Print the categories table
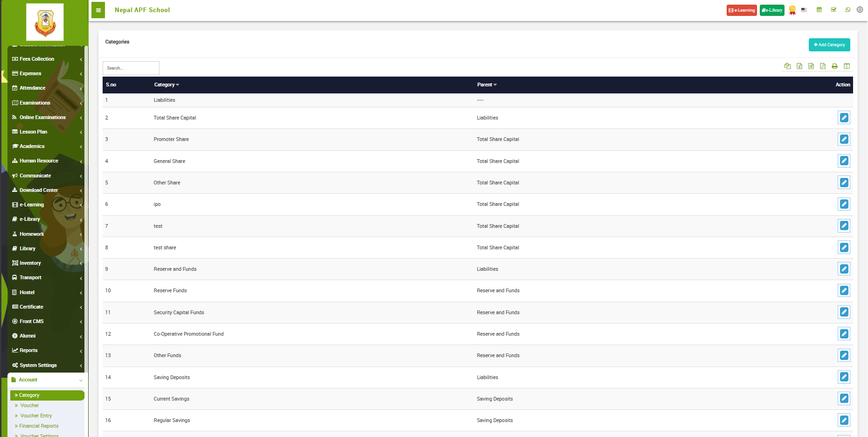This screenshot has width=868, height=437. click(834, 66)
